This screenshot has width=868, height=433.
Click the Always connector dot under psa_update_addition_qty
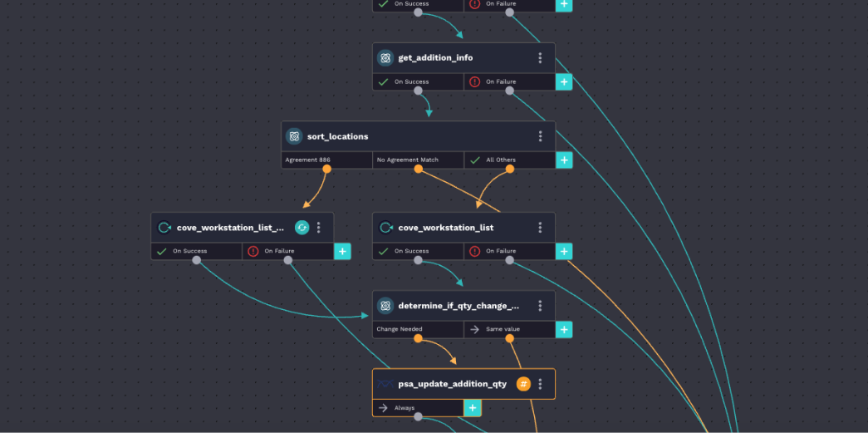click(418, 416)
